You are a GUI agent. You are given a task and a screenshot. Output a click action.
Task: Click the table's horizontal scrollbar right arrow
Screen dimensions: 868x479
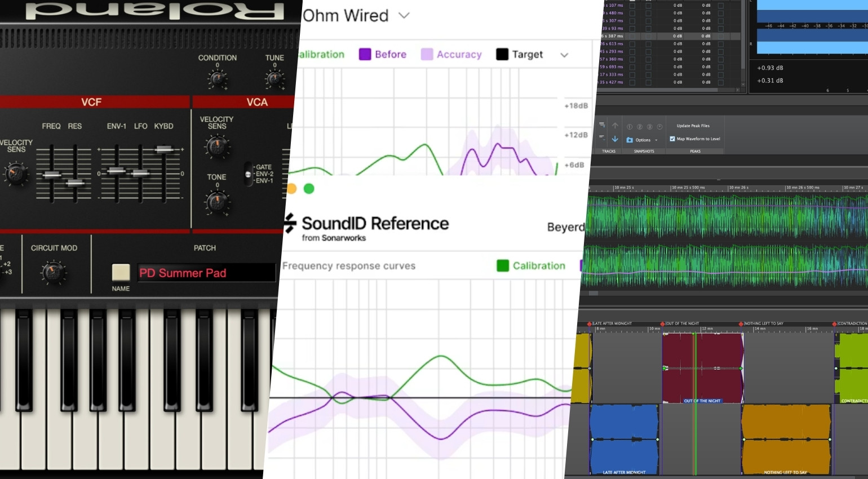738,90
